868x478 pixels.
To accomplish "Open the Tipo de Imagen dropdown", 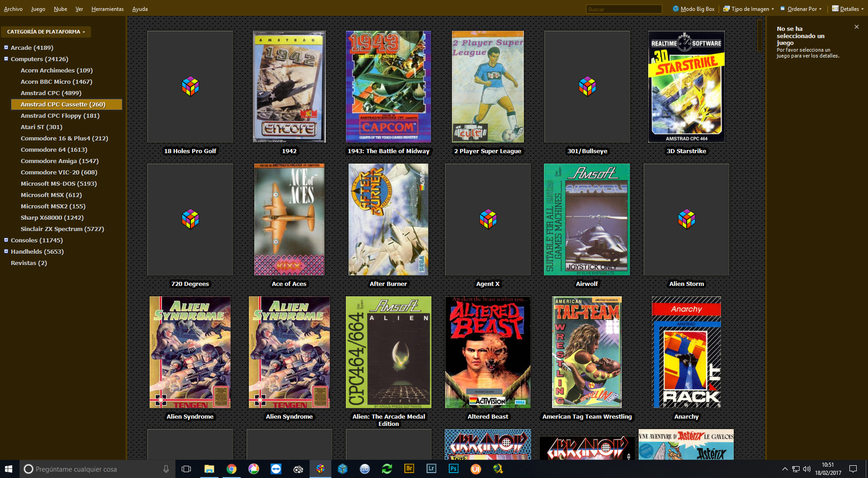I will pyautogui.click(x=748, y=9).
